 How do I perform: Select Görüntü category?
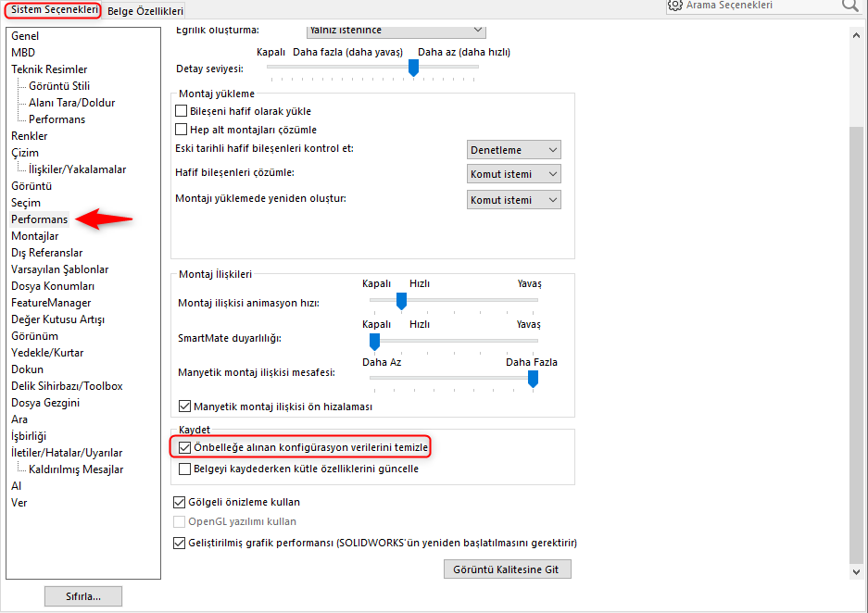(31, 186)
